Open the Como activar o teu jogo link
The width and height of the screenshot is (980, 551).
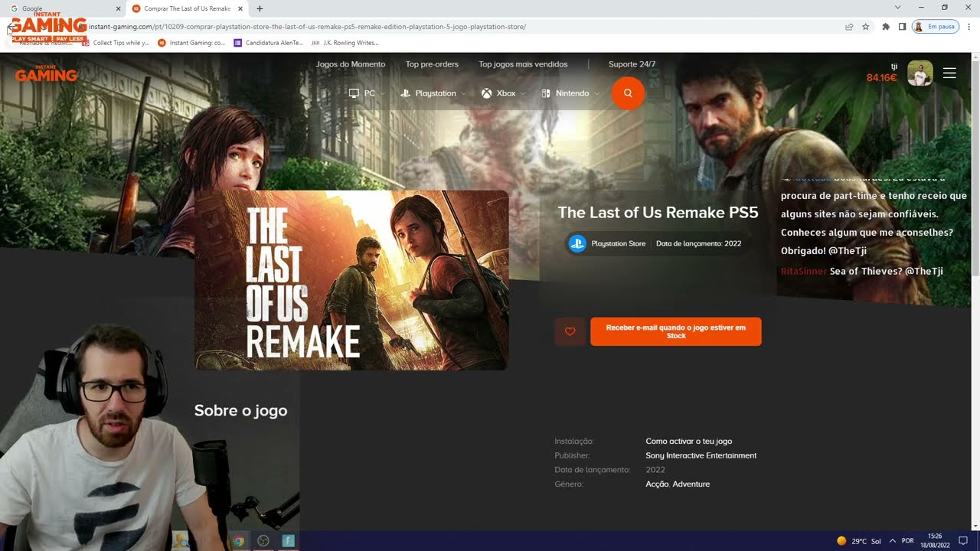pos(688,442)
